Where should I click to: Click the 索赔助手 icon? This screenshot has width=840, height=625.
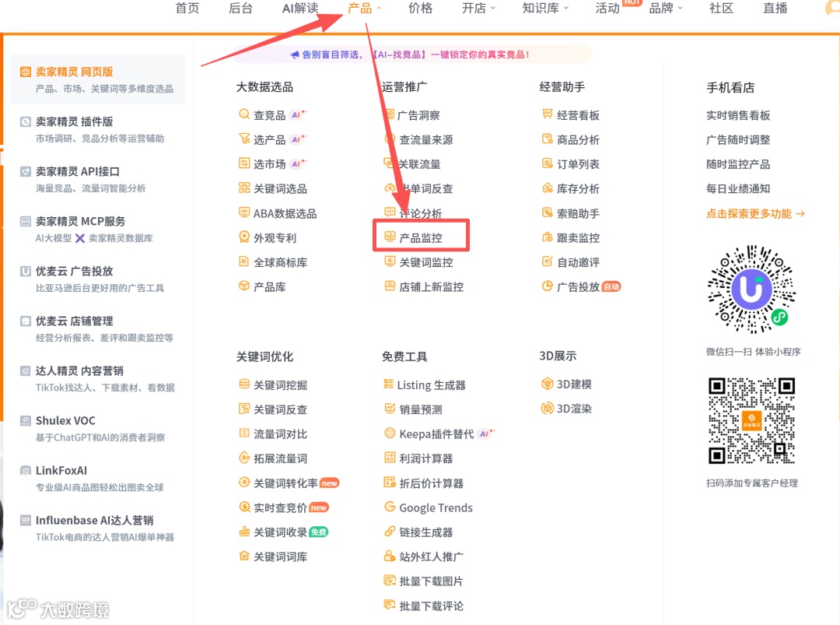click(547, 212)
